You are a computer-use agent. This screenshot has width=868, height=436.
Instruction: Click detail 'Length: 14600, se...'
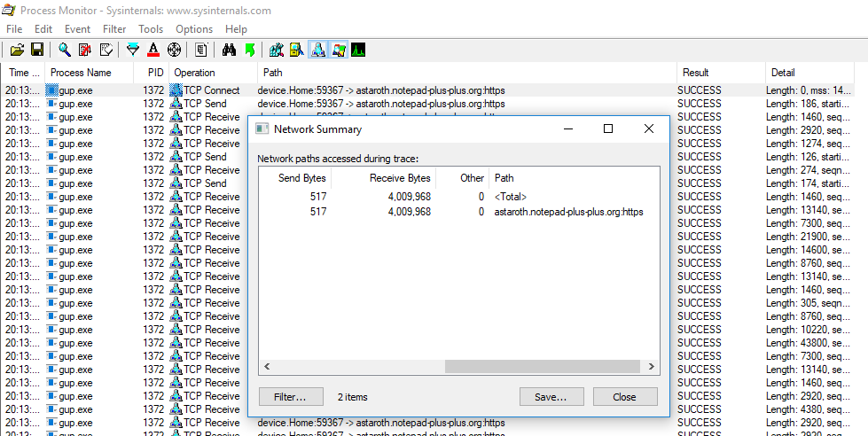pos(808,250)
